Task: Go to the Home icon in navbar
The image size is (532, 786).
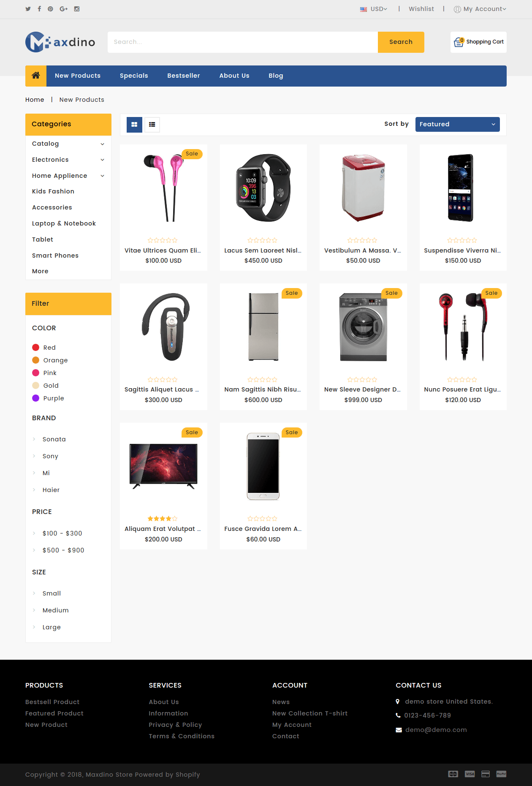Action: pos(36,76)
